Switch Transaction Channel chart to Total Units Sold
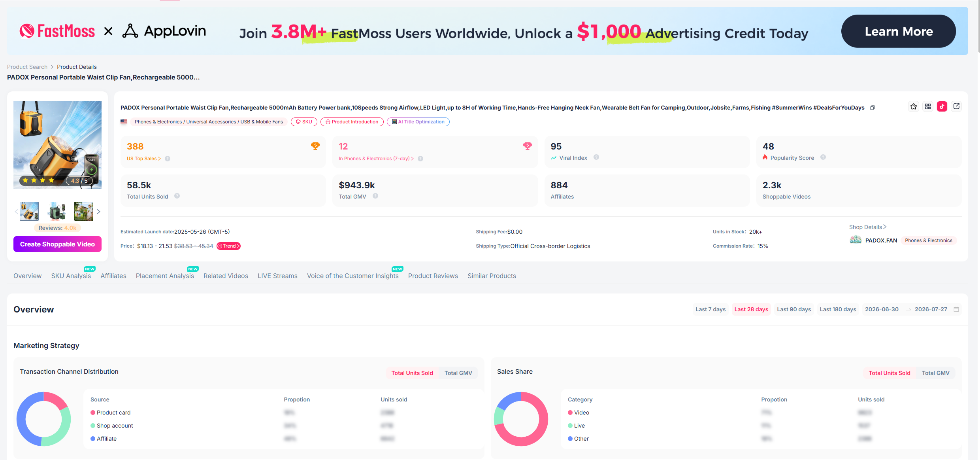Viewport: 980px width, 460px height. (x=412, y=373)
